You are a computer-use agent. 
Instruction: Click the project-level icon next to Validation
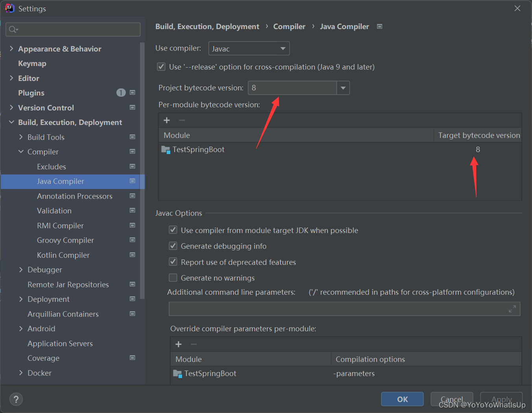tap(133, 211)
